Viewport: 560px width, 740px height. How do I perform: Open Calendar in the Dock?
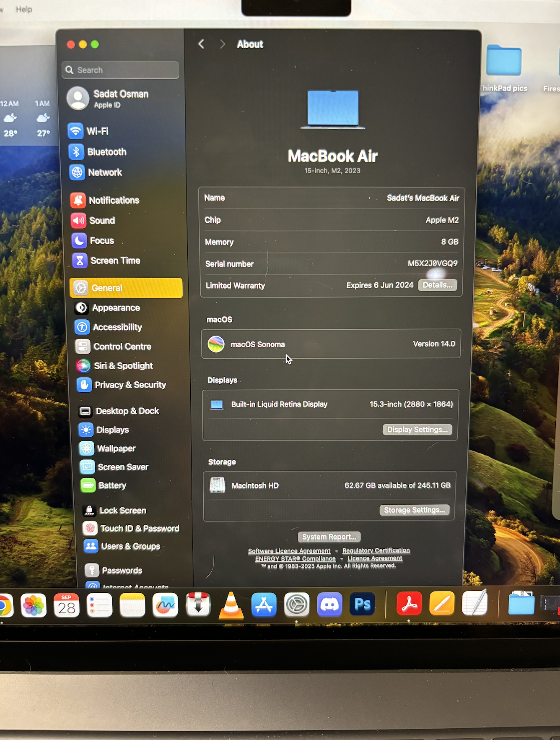66,605
